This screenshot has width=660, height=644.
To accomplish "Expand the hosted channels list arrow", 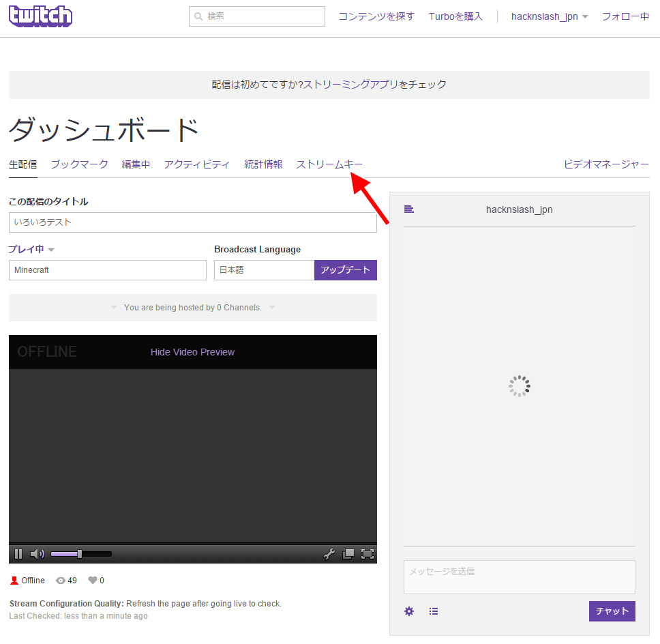I will pos(272,308).
